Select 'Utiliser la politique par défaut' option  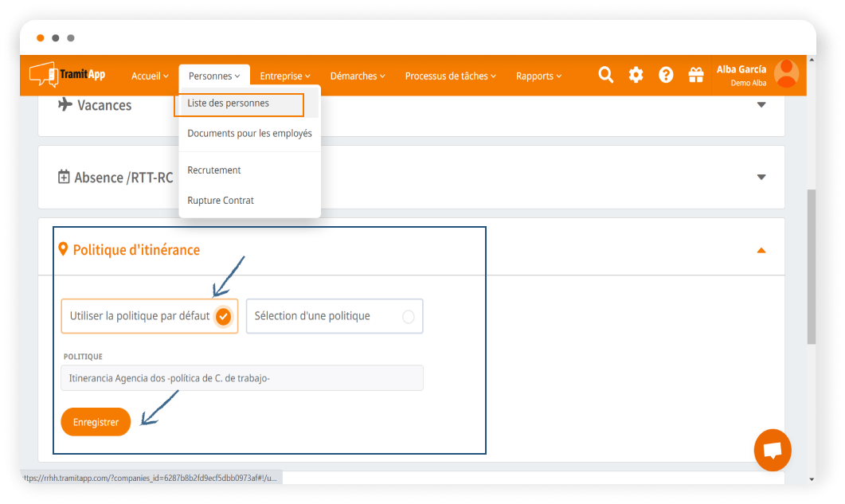point(149,316)
